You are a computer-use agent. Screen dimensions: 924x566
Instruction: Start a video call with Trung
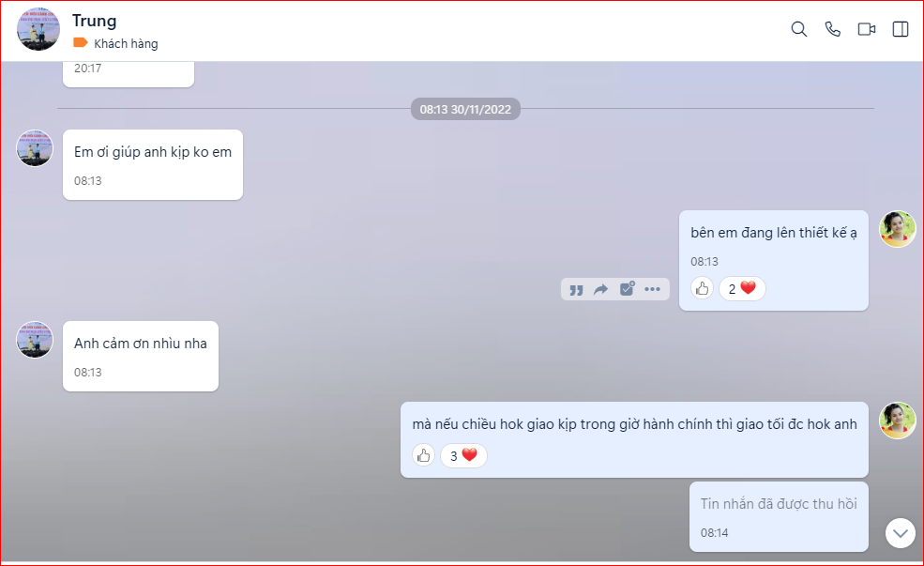[867, 29]
